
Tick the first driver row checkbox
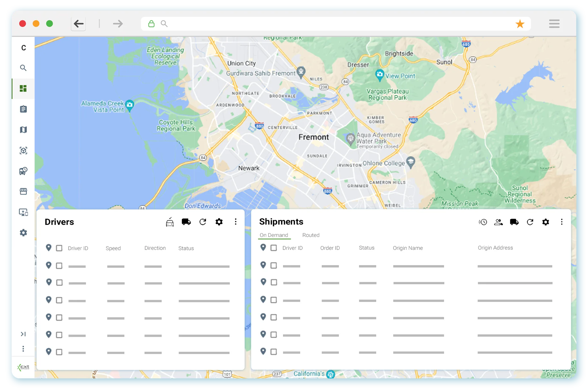pyautogui.click(x=59, y=266)
